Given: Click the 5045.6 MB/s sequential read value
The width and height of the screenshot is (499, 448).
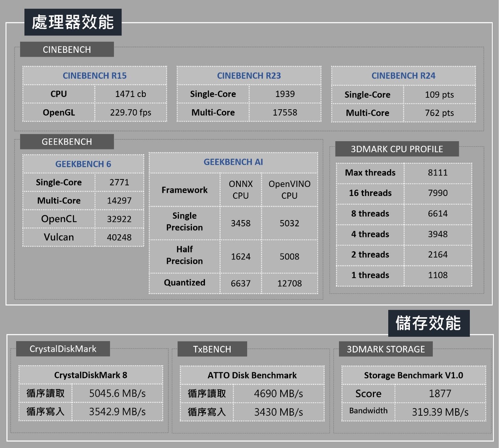Looking at the screenshot, I should pyautogui.click(x=117, y=393).
